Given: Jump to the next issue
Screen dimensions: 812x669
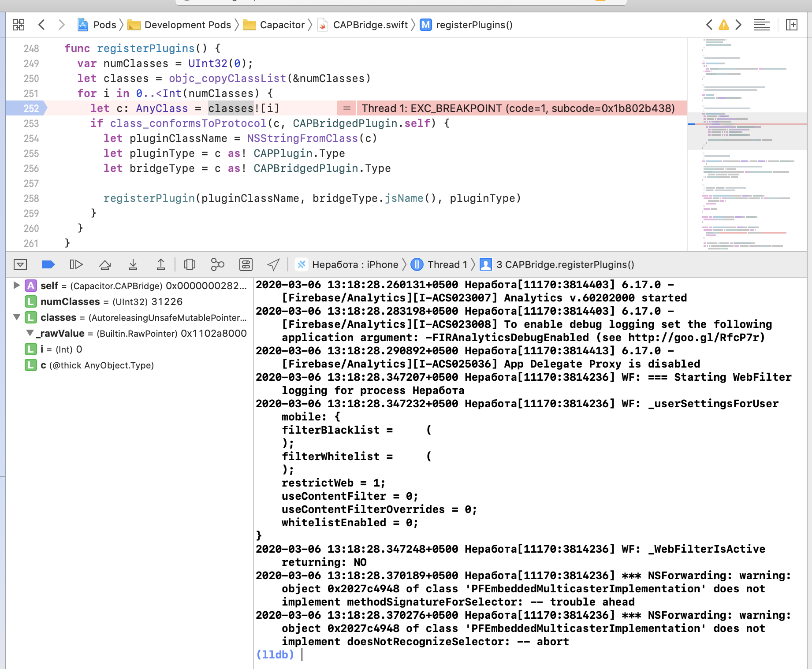Looking at the screenshot, I should [738, 25].
